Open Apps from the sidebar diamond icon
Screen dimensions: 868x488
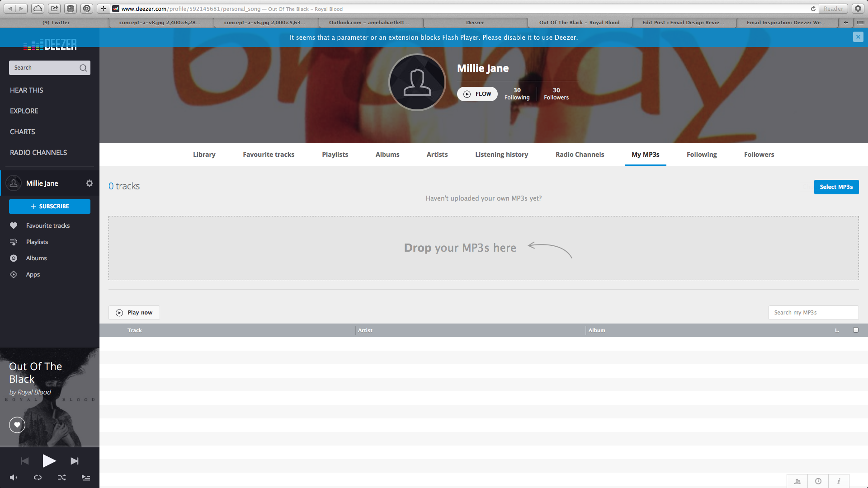click(x=14, y=274)
